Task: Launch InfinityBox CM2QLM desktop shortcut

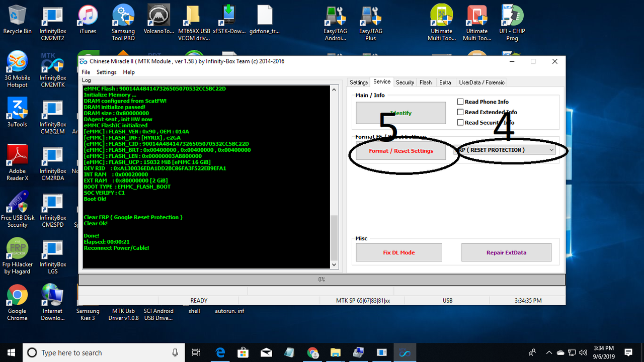Action: tap(53, 116)
